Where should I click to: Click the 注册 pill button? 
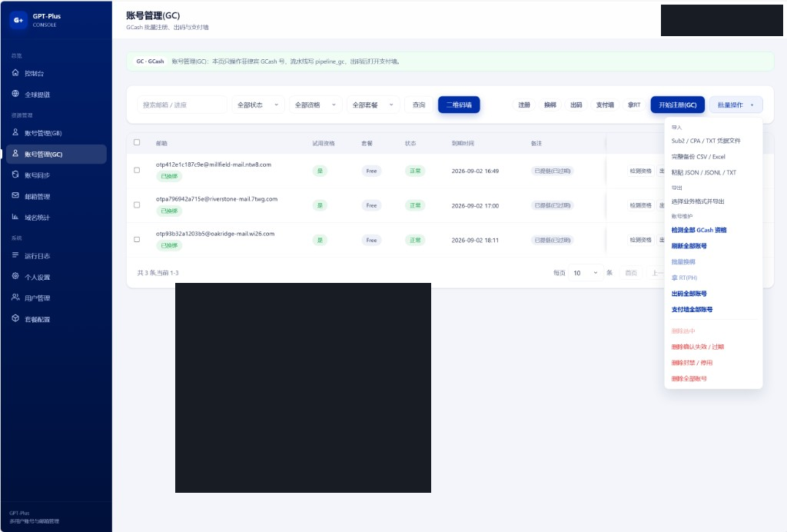[524, 105]
